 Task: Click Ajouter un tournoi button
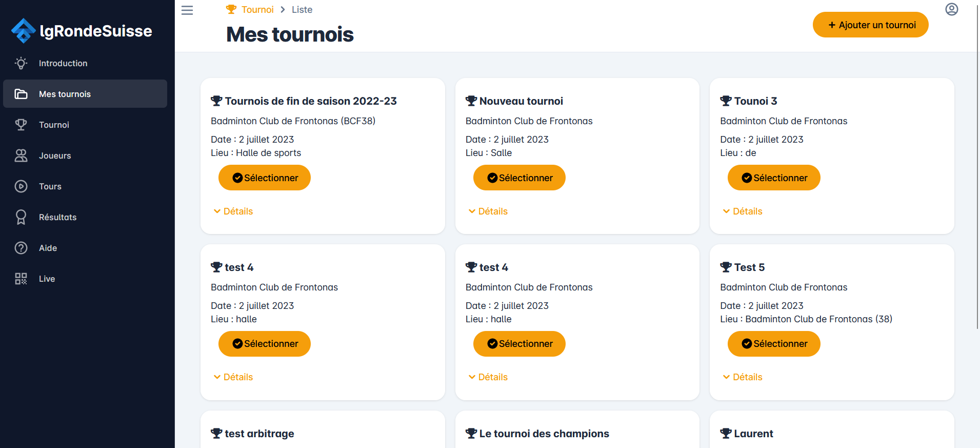pos(870,24)
